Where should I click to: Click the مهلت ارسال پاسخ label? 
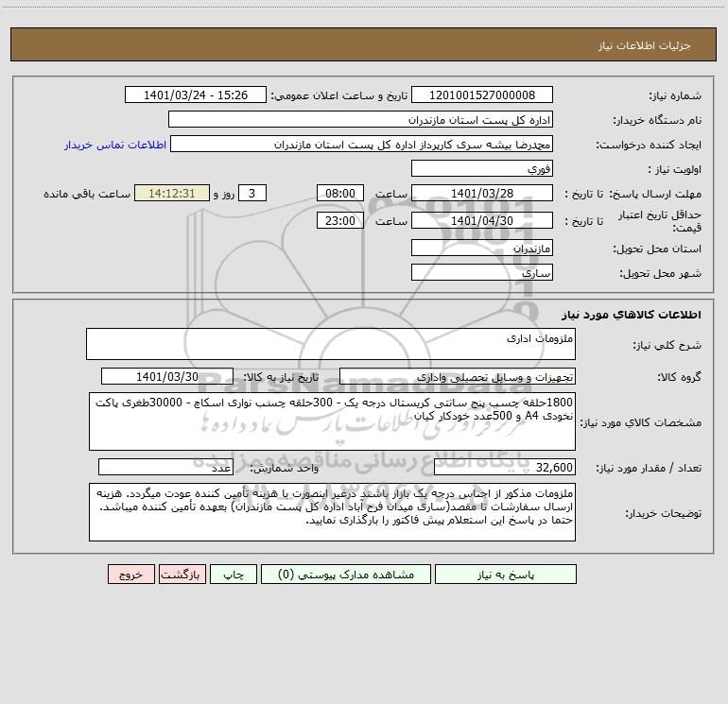[x=655, y=194]
